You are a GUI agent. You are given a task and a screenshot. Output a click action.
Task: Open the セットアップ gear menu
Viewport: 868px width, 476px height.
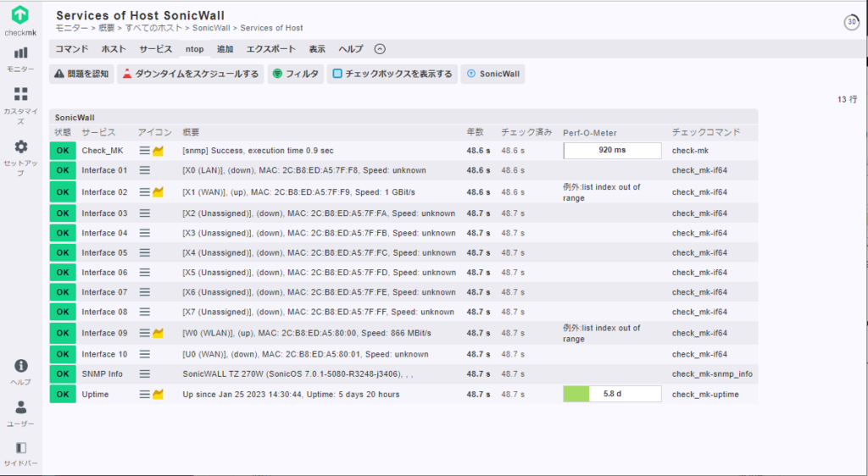(x=20, y=157)
